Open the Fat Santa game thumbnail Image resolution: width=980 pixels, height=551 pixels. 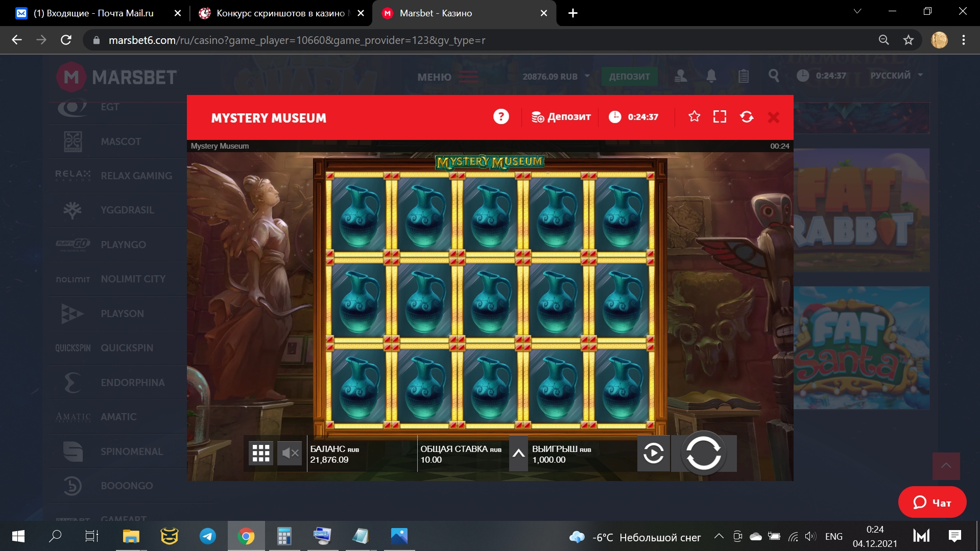(x=862, y=348)
